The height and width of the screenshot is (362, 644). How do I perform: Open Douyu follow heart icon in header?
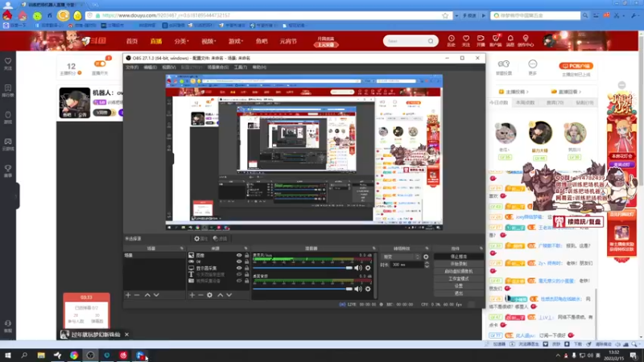[466, 40]
